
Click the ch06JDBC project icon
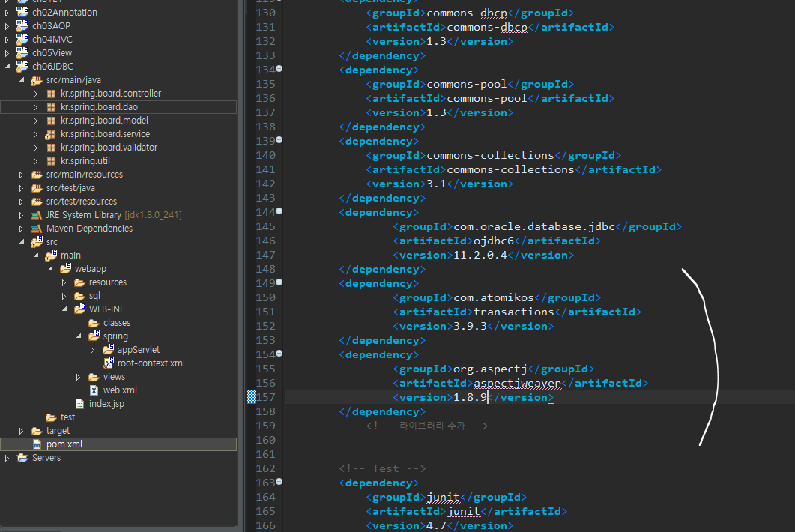point(22,67)
